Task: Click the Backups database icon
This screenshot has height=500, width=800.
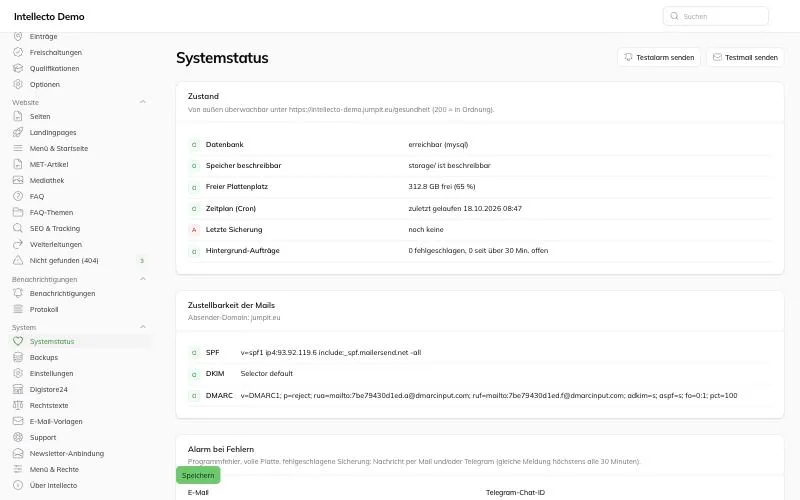Action: [18, 357]
